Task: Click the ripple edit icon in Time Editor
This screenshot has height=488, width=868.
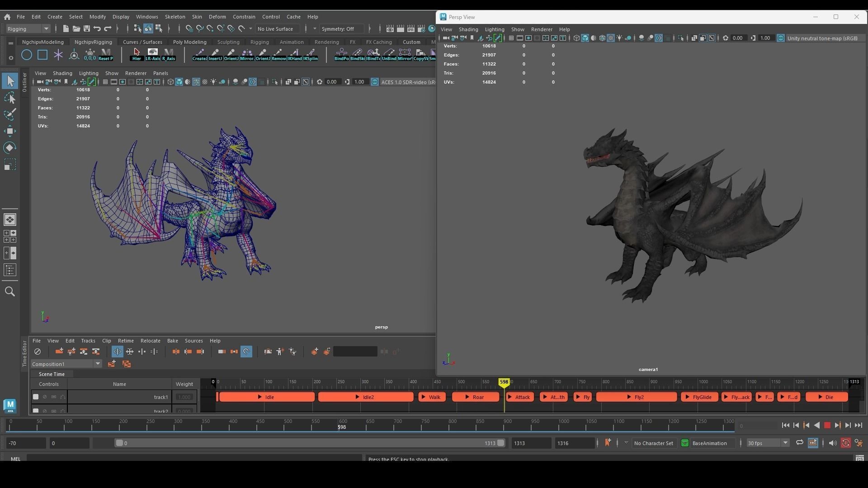Action: pyautogui.click(x=117, y=352)
